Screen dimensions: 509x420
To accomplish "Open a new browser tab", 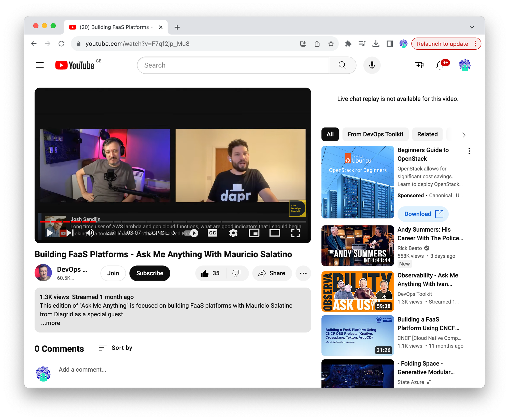I will coord(177,27).
